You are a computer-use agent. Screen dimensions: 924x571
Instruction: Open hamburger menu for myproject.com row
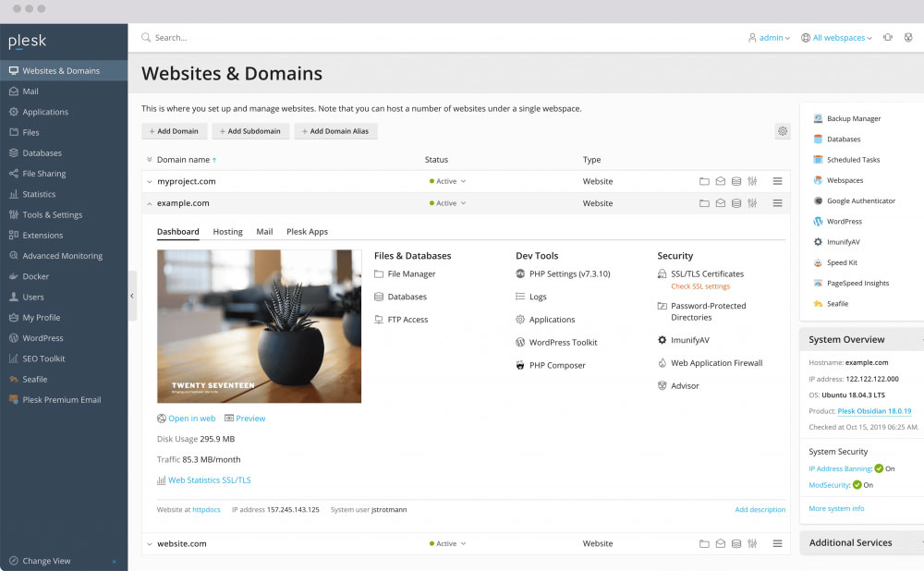click(x=777, y=181)
